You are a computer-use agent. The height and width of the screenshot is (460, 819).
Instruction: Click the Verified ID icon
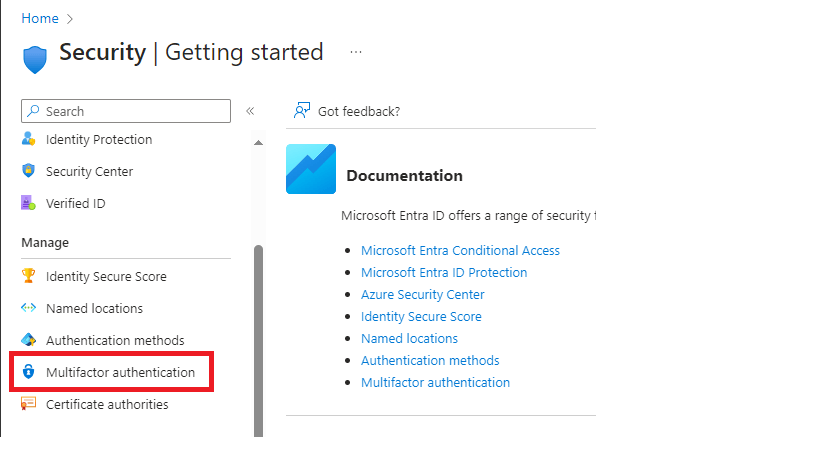[x=28, y=204]
